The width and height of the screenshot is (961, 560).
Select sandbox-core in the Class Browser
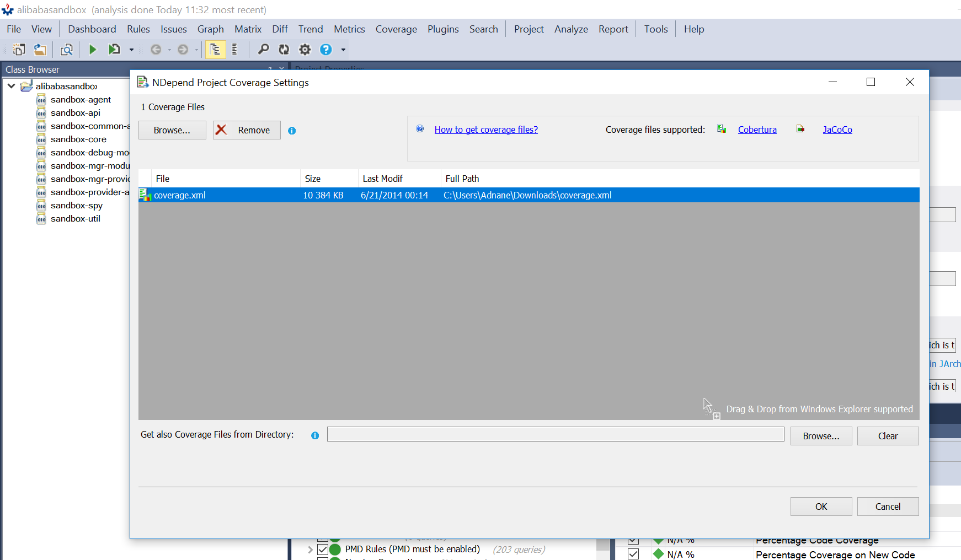78,139
